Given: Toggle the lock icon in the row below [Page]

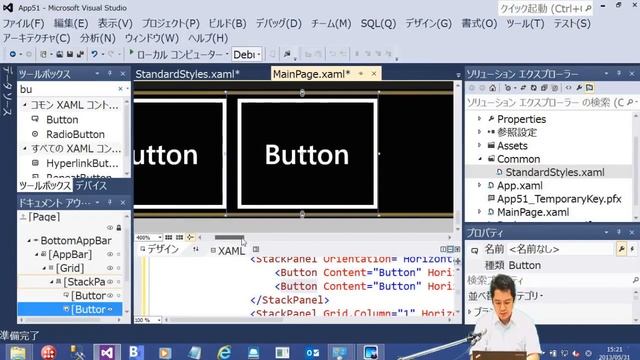Looking at the screenshot, I should [119, 228].
